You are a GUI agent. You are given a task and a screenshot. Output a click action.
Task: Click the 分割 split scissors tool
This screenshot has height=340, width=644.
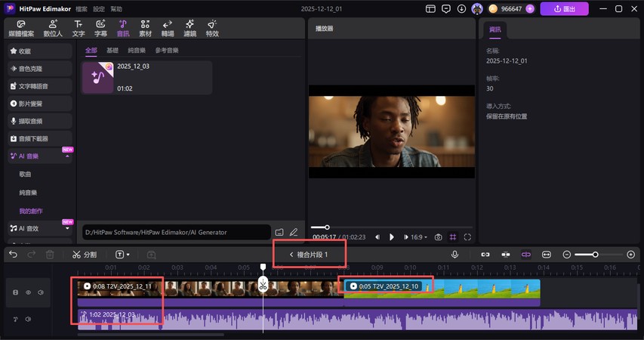tap(85, 255)
